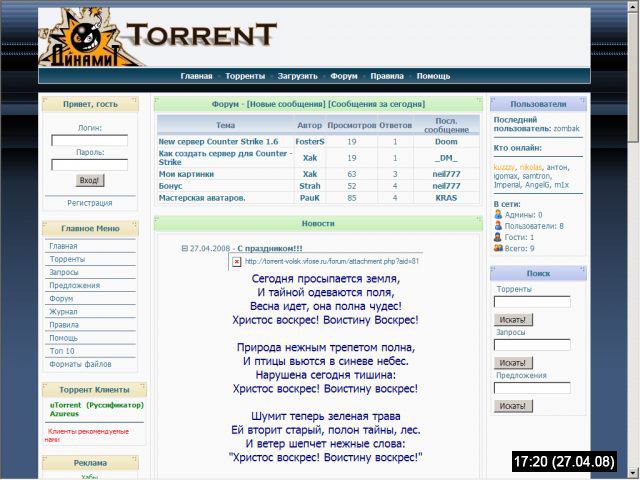Viewport: 640px width, 480px height.
Task: Open the Сообщения за сегодня link
Action: click(376, 103)
